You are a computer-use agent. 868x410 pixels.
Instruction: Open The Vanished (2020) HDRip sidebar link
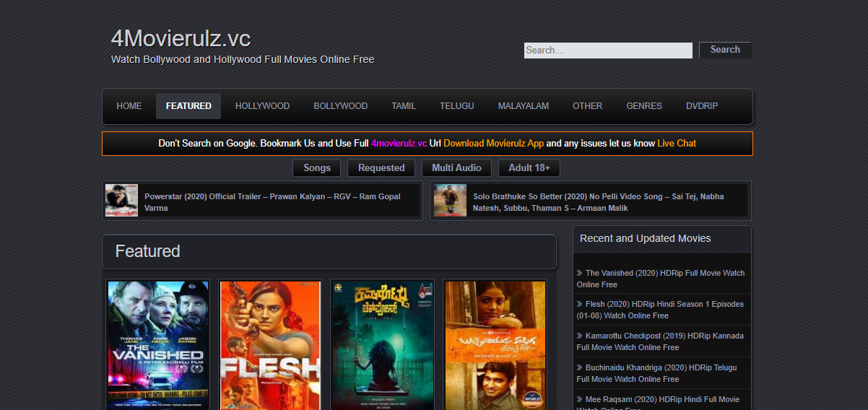[661, 279]
